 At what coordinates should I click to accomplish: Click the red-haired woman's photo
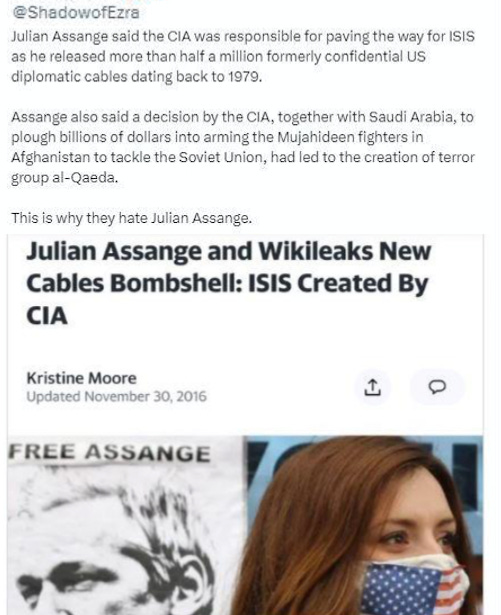363,526
